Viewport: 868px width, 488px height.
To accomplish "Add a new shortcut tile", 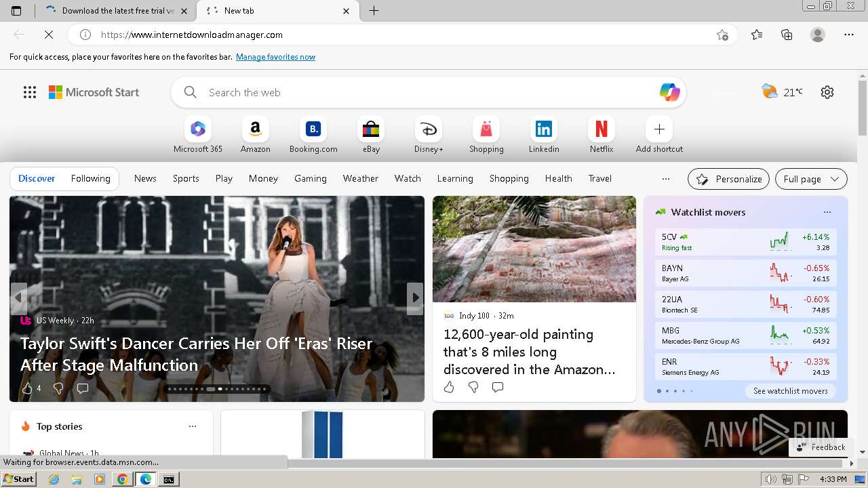I will pyautogui.click(x=659, y=136).
